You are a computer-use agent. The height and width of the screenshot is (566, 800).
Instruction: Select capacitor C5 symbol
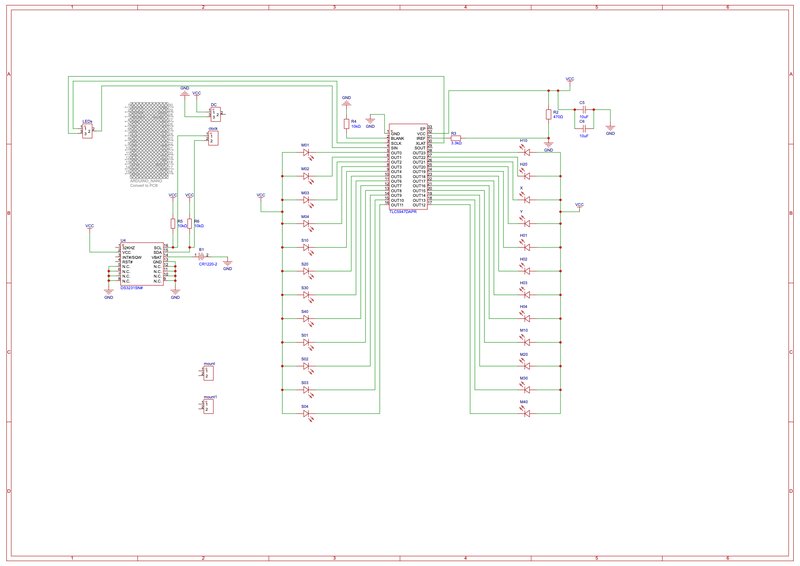tap(585, 109)
